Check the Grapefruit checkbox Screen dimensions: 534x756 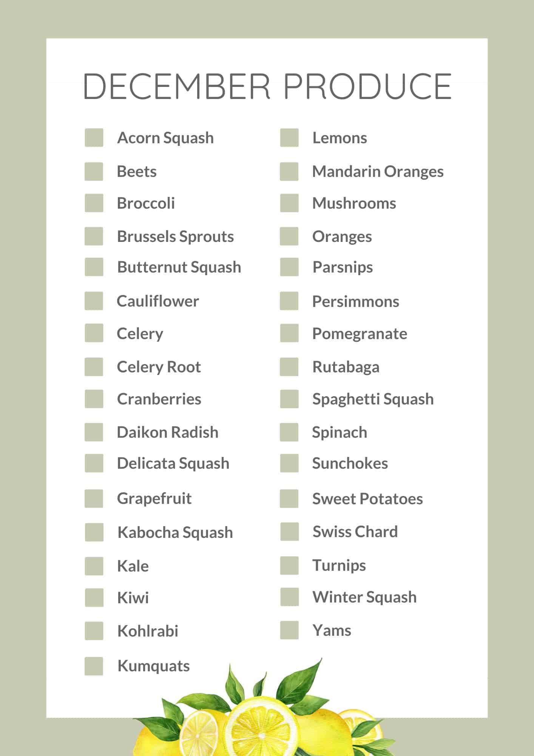pos(94,498)
